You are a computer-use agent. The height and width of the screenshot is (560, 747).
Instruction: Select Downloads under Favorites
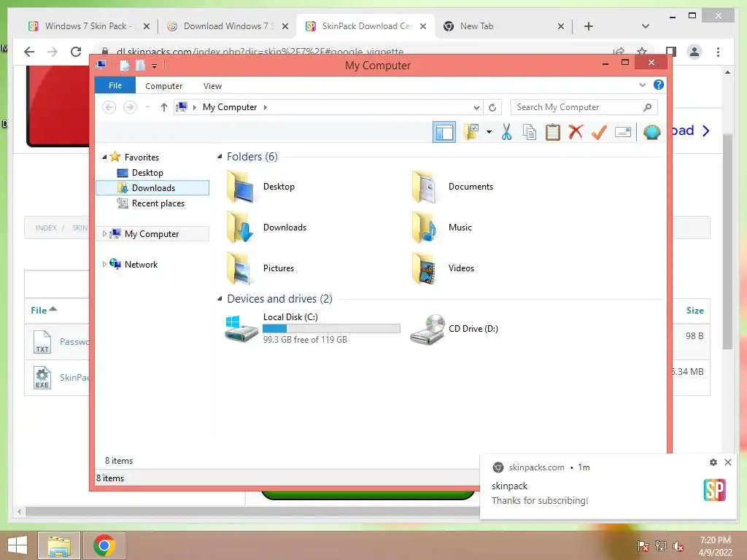[152, 187]
